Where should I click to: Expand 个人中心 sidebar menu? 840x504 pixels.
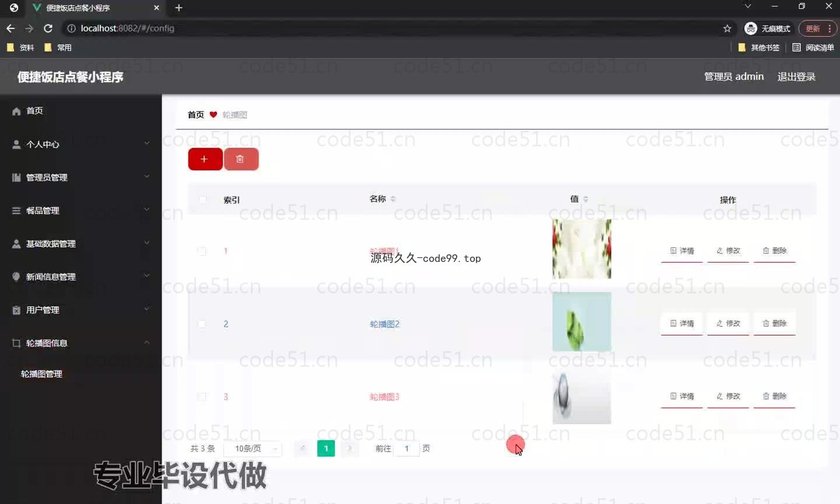(80, 144)
